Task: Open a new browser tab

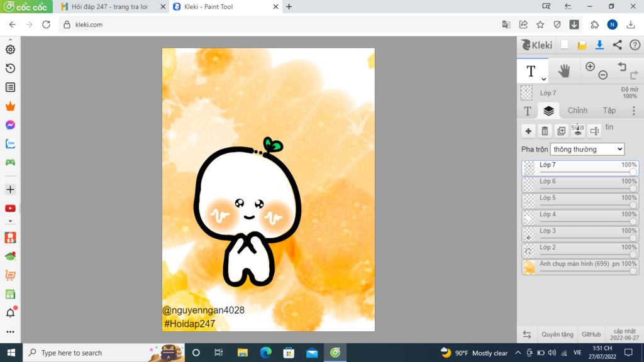Action: click(x=289, y=6)
